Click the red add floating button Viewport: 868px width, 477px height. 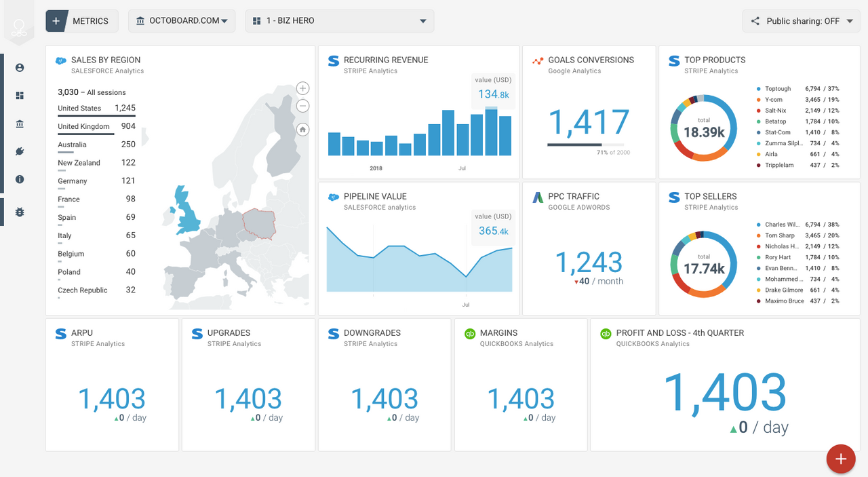pos(841,459)
